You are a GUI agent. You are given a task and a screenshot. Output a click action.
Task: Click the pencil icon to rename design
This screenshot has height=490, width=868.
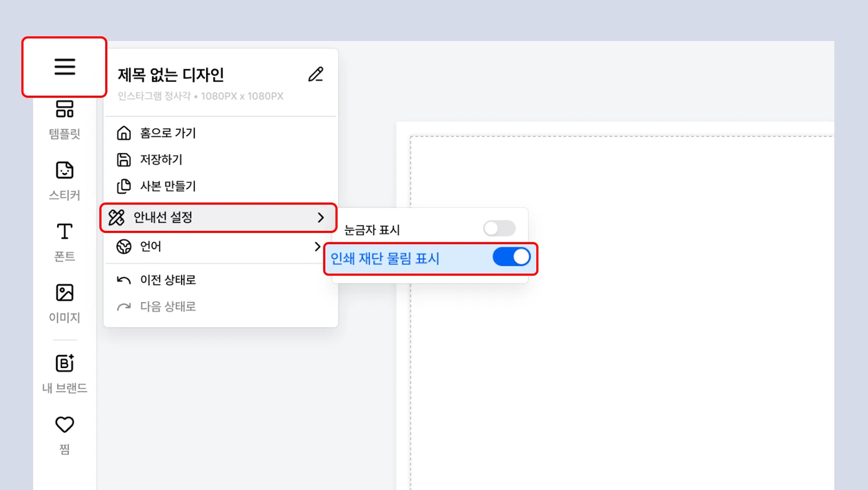click(x=316, y=74)
